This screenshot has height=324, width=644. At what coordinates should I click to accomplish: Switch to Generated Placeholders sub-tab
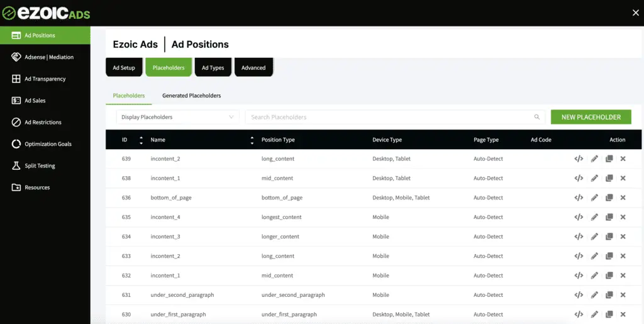pyautogui.click(x=191, y=96)
